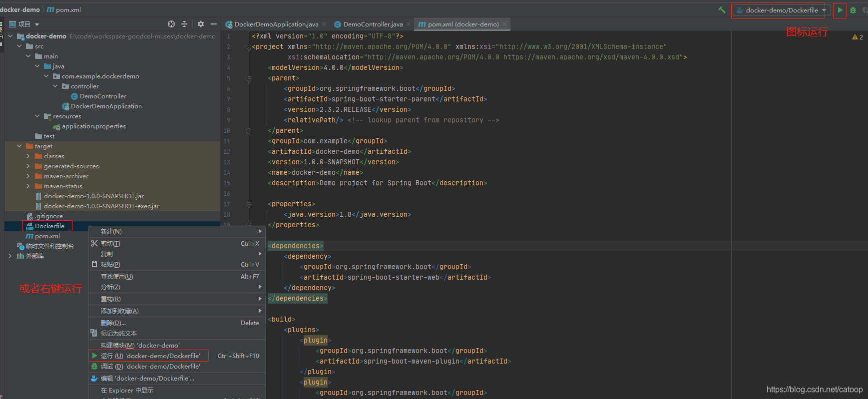868x399 pixels.
Task: Click docker-demo breadcrumb in navigation bar
Action: coord(20,9)
